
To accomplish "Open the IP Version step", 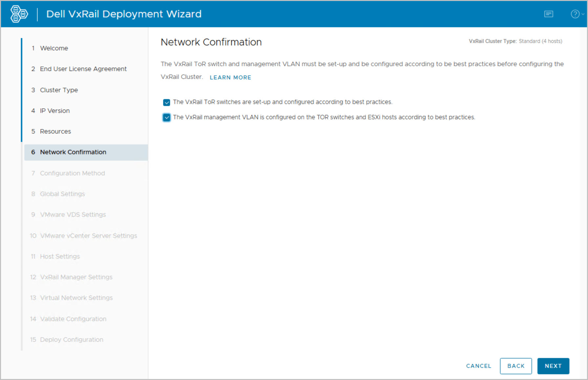I will [55, 111].
